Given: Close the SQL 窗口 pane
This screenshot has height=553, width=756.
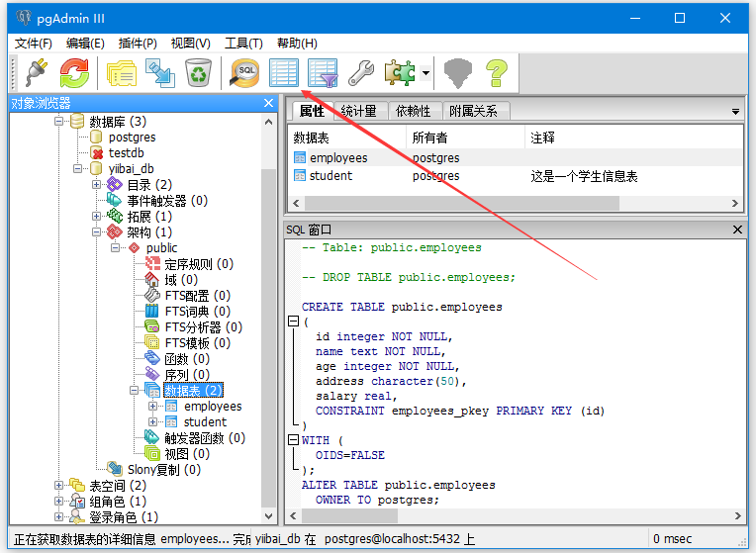Looking at the screenshot, I should 737,230.
